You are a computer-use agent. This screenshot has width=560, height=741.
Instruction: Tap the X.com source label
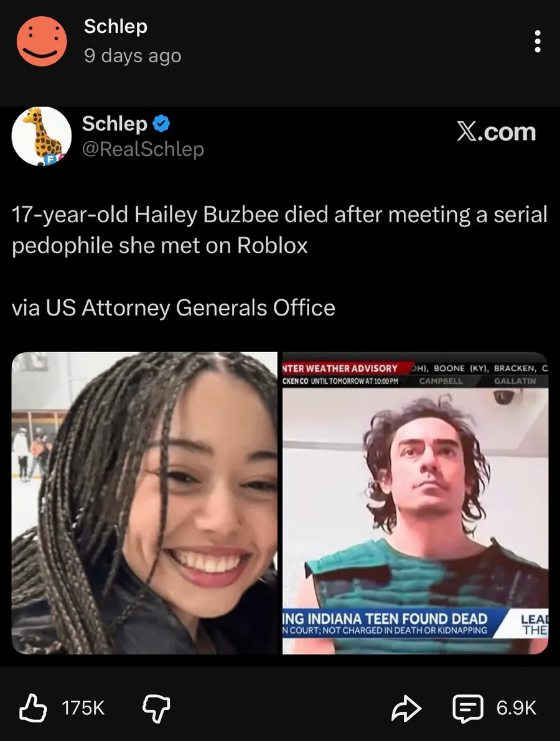point(496,131)
